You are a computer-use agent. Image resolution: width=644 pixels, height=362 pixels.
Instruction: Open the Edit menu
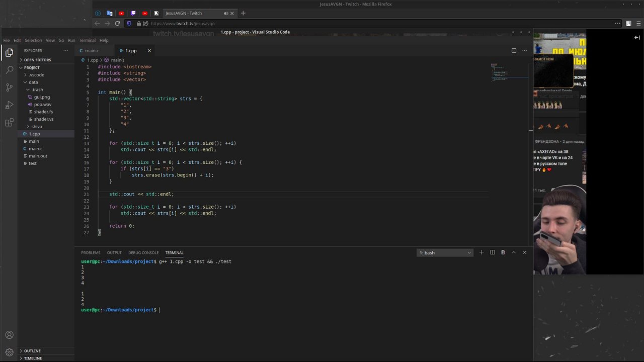tap(17, 40)
